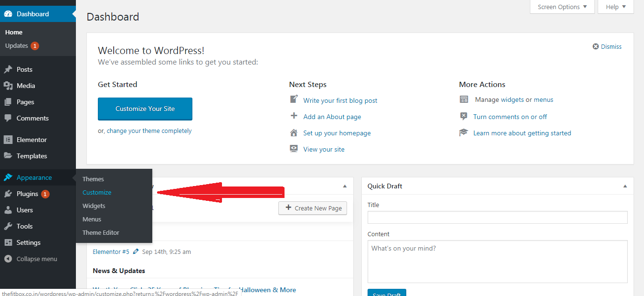Screen dimensions: 644x296
Task: Select the Users person icon
Action: (8, 210)
